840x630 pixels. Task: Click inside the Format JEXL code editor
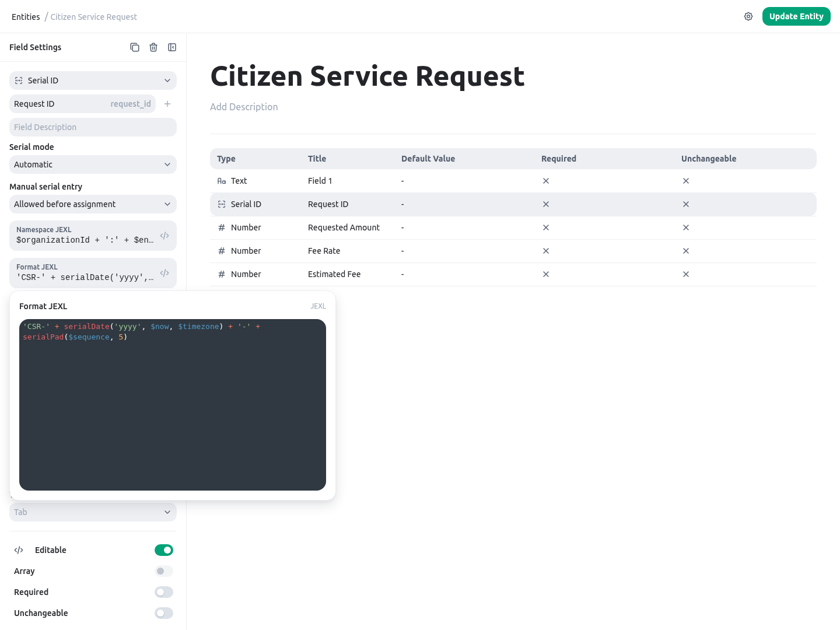click(173, 405)
